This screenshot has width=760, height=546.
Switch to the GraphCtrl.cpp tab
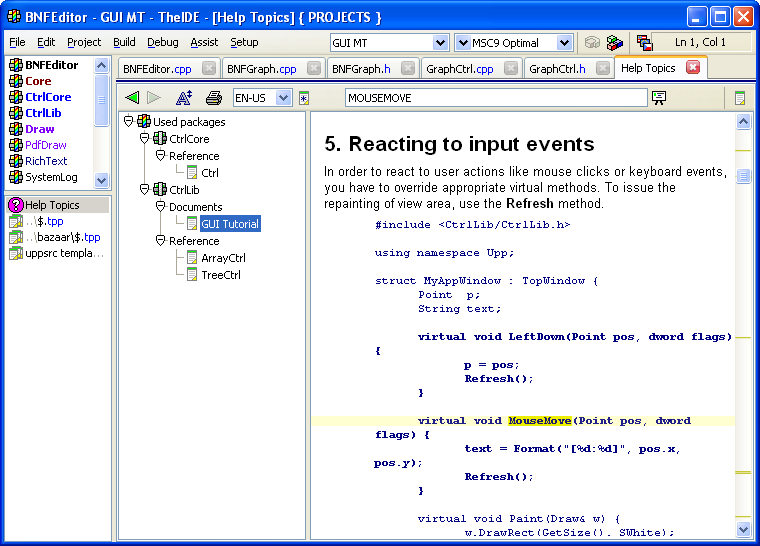(459, 69)
